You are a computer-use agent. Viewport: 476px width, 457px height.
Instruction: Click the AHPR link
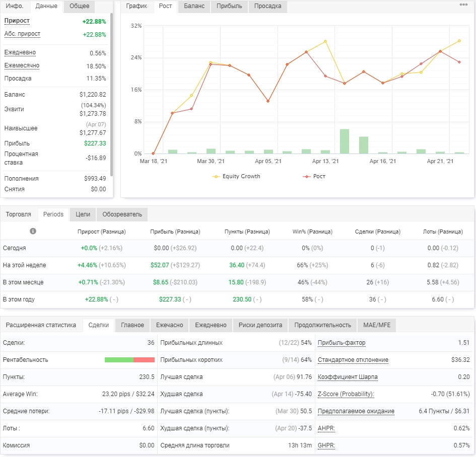click(x=326, y=428)
